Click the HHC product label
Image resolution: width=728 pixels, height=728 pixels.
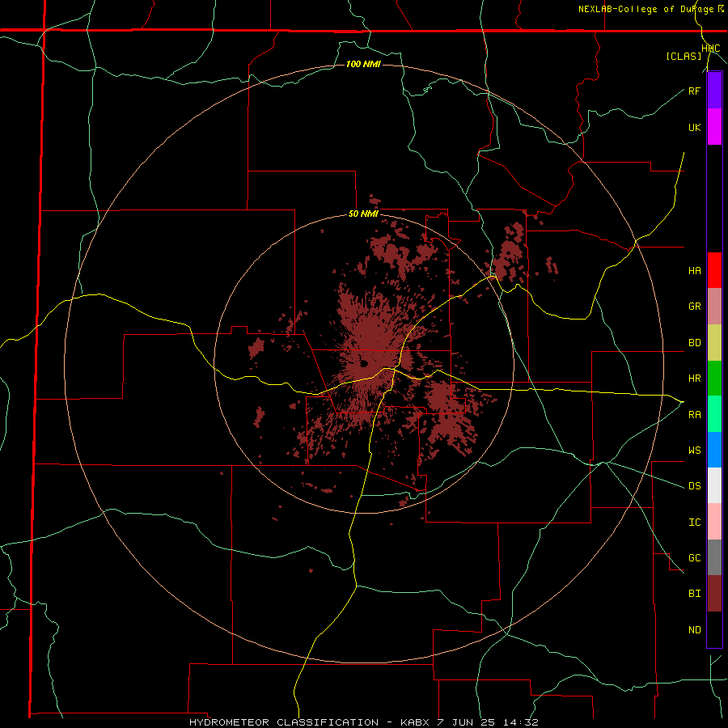[x=711, y=49]
